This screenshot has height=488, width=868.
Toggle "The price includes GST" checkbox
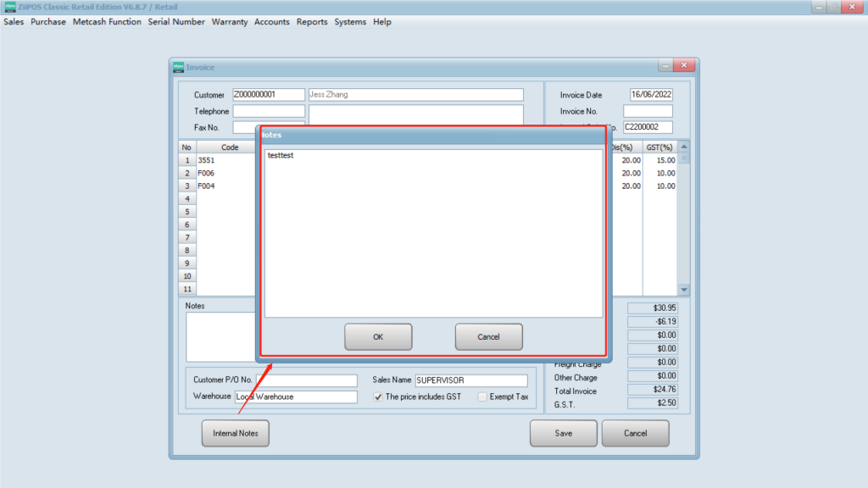coord(378,396)
